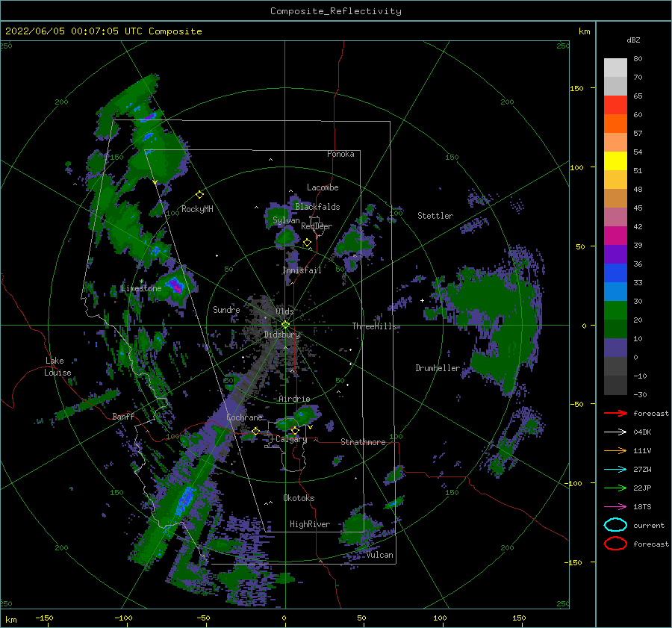
Task: Click the Innisfail label
Action: (302, 270)
